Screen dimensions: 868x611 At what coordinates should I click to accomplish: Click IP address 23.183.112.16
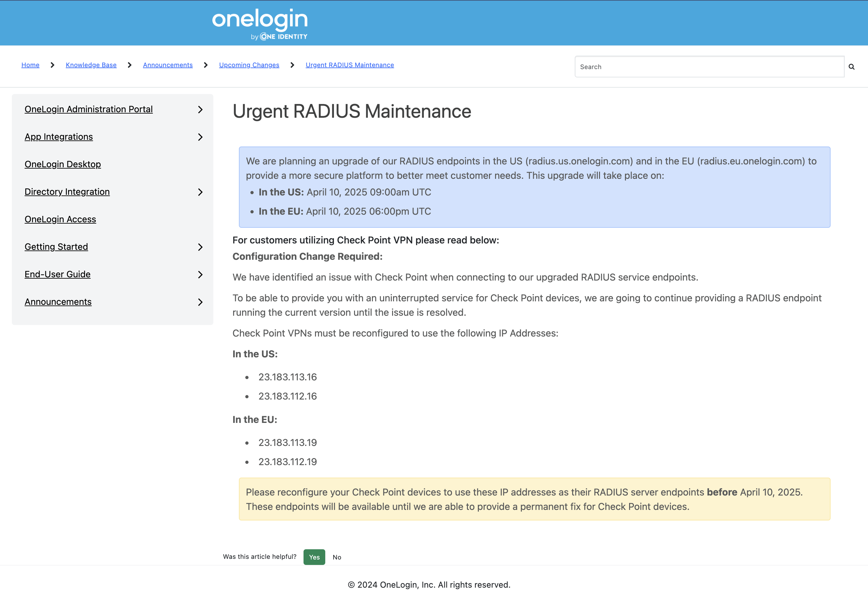point(288,396)
